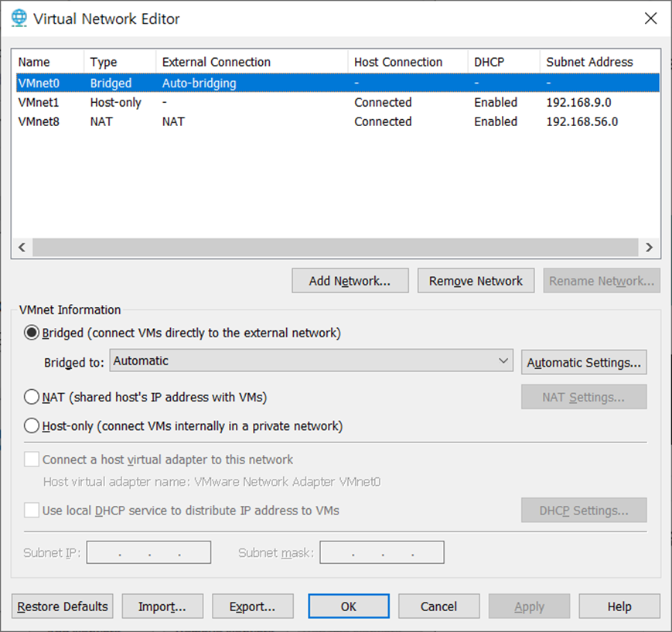This screenshot has height=632, width=672.
Task: Tick Connect a host virtual adapter checkbox
Action: 32,459
